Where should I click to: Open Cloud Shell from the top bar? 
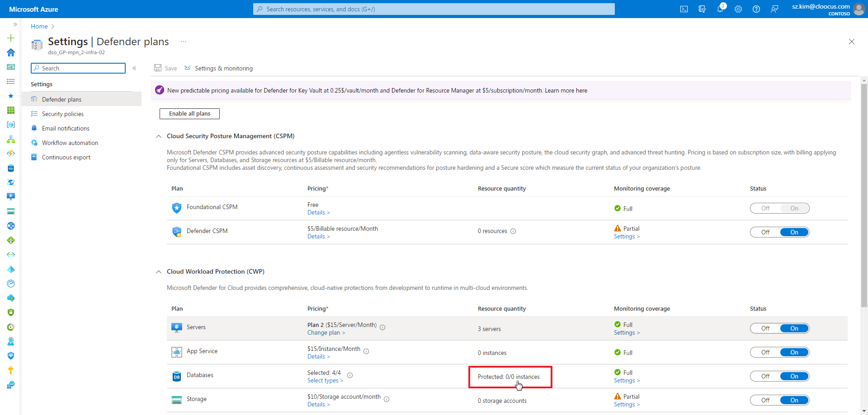tap(684, 9)
